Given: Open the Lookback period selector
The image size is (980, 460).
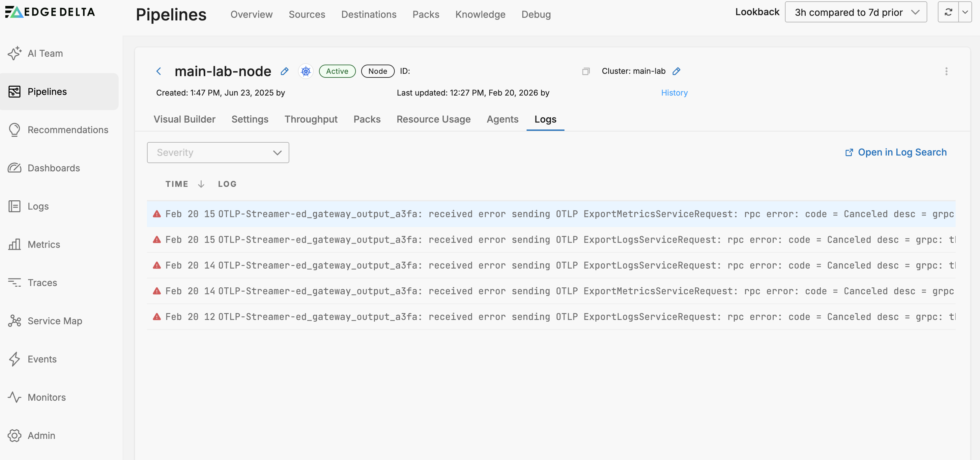Looking at the screenshot, I should tap(855, 12).
